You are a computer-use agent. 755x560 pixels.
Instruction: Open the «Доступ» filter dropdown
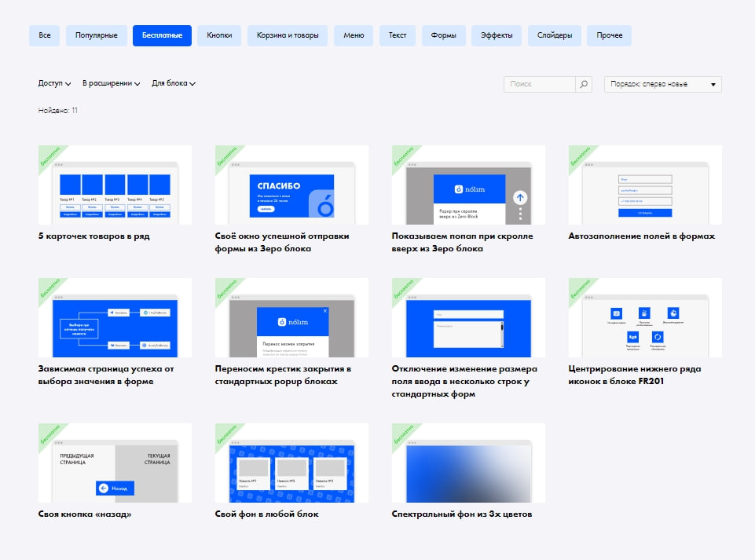(54, 83)
